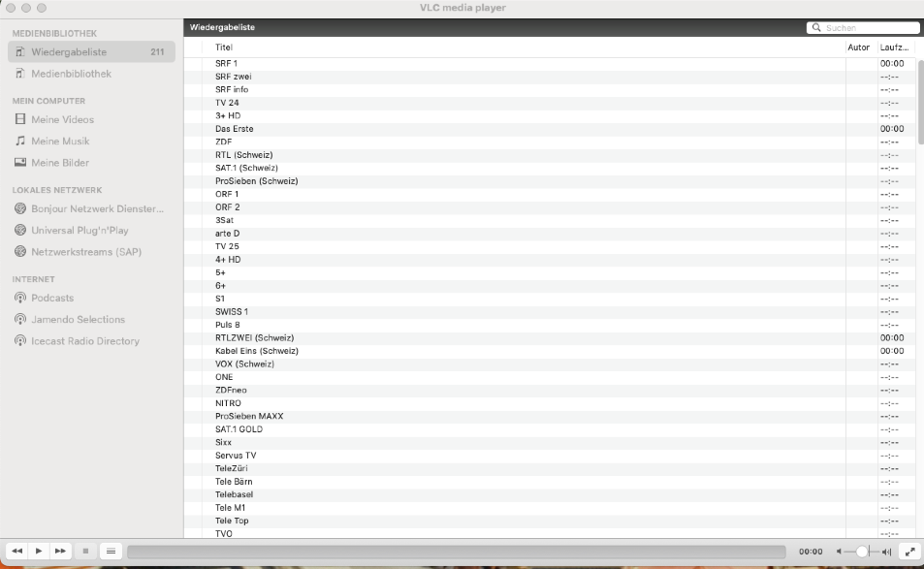924x569 pixels.
Task: Select the SRF 1 playlist row
Action: (x=550, y=64)
